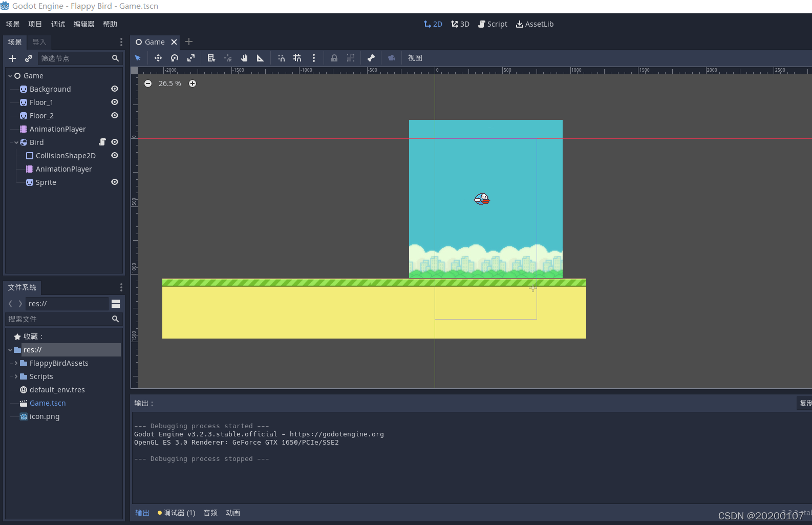The height and width of the screenshot is (525, 812).
Task: Zoom out with minus button
Action: click(x=148, y=83)
